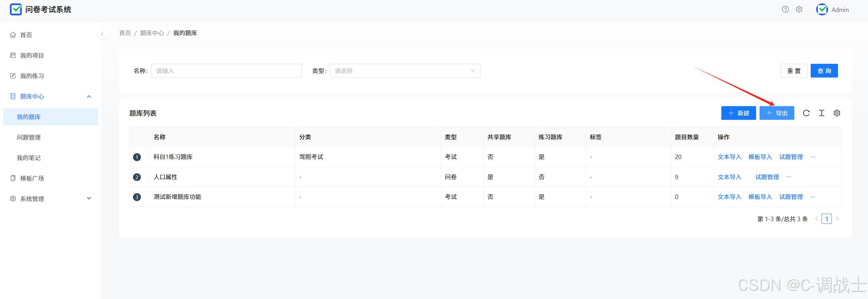The image size is (868, 299).
Task: Click the 名称 search input field
Action: pyautogui.click(x=226, y=71)
